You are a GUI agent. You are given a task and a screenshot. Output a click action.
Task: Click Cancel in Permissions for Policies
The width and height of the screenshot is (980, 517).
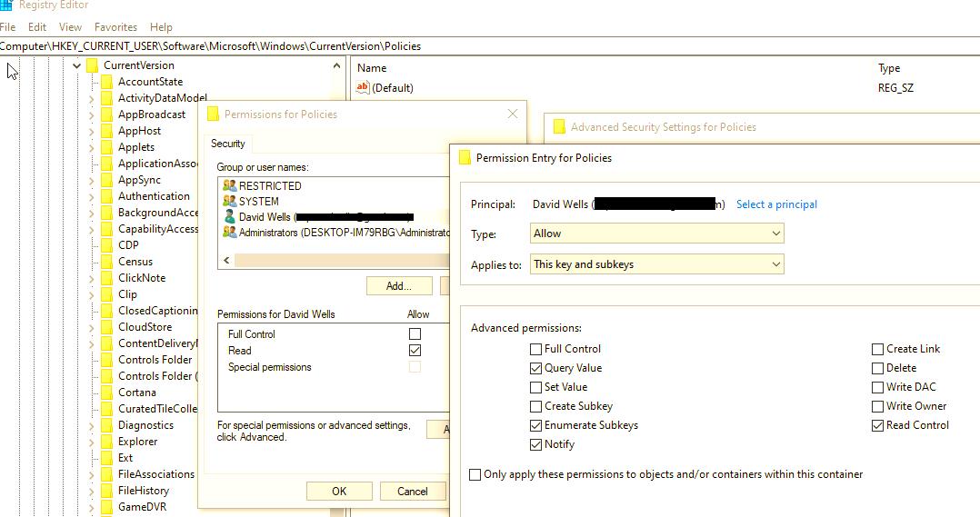[x=413, y=492]
